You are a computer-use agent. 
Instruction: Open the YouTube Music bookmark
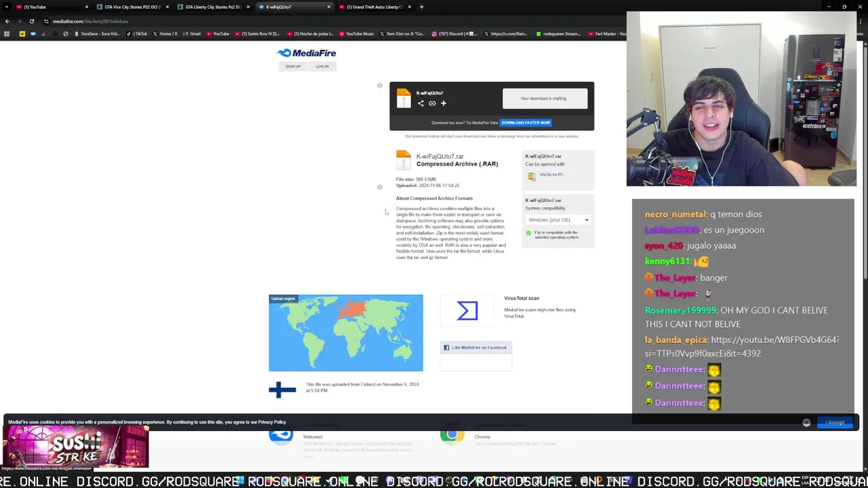357,34
